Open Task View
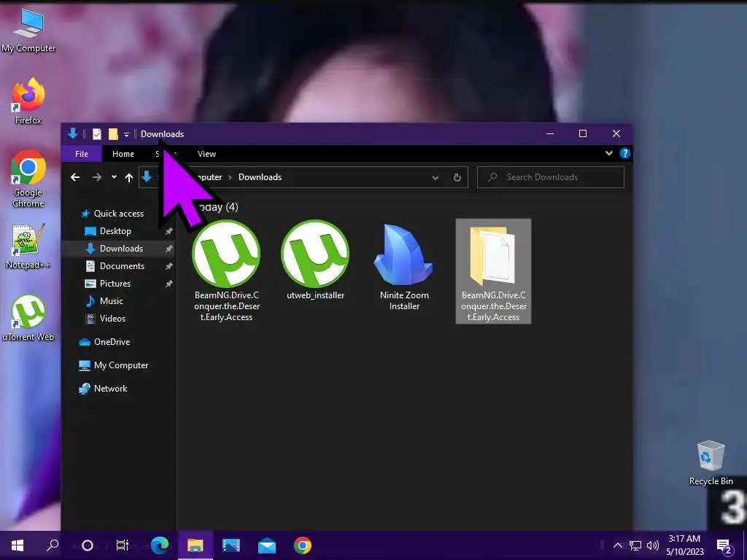Image resolution: width=747 pixels, height=560 pixels. point(123,545)
